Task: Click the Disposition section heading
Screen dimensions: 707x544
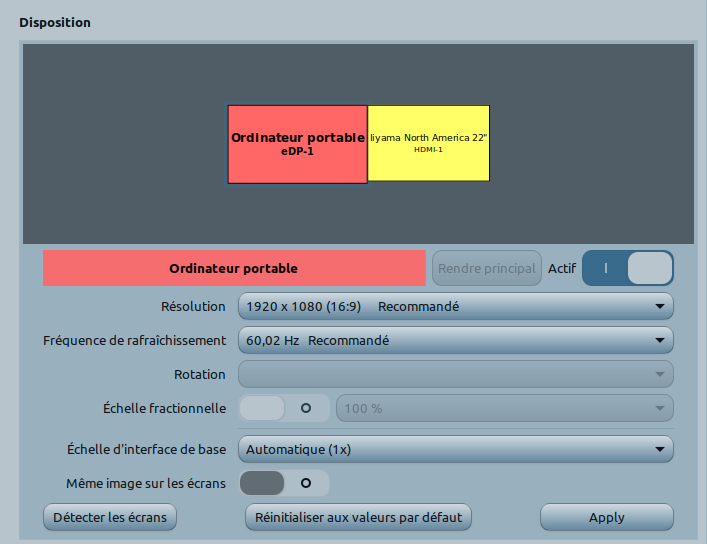Action: coord(55,22)
